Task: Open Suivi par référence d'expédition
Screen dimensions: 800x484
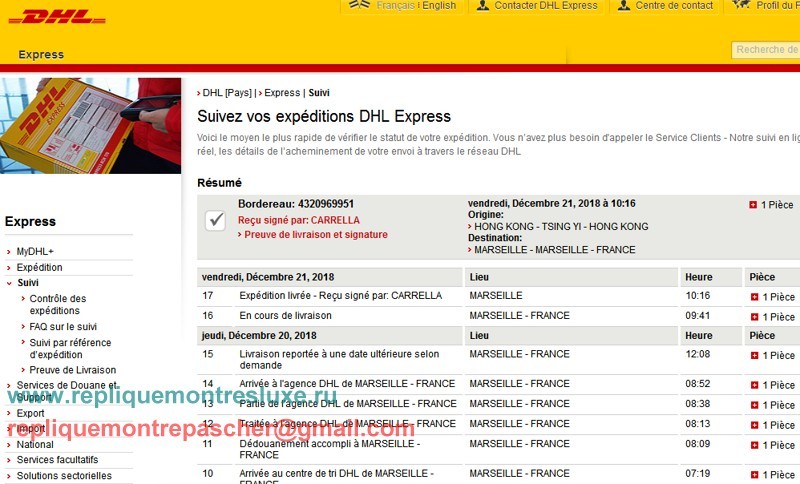Action: tap(70, 348)
